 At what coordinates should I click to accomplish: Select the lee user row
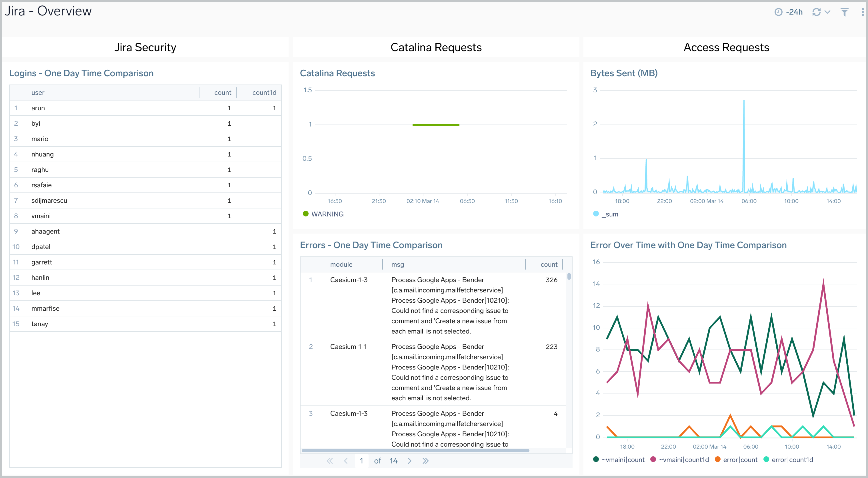(145, 293)
